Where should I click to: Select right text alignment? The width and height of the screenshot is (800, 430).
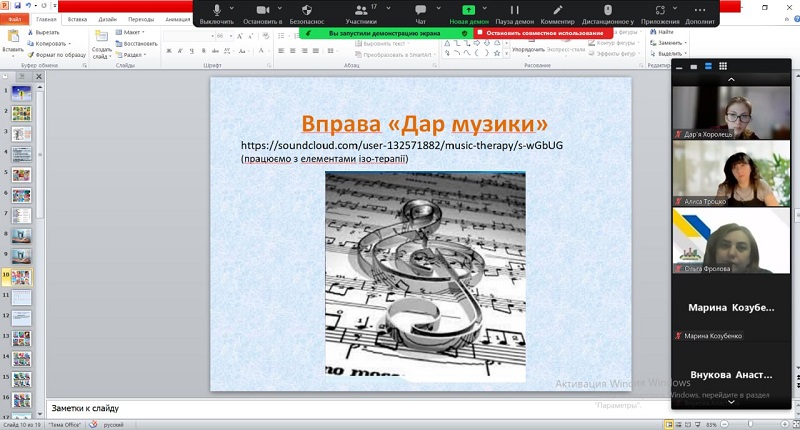coord(305,51)
